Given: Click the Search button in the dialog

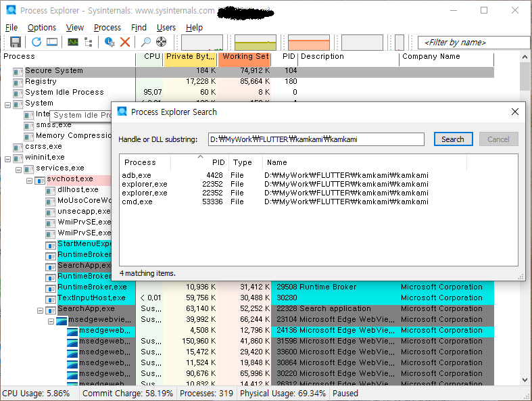Looking at the screenshot, I should (454, 139).
